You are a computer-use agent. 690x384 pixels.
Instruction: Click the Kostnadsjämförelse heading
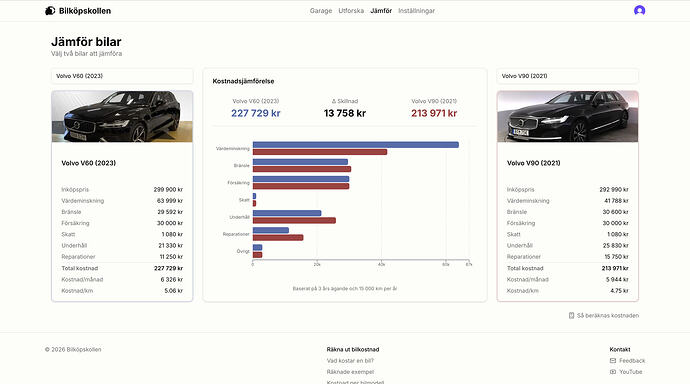pyautogui.click(x=243, y=81)
